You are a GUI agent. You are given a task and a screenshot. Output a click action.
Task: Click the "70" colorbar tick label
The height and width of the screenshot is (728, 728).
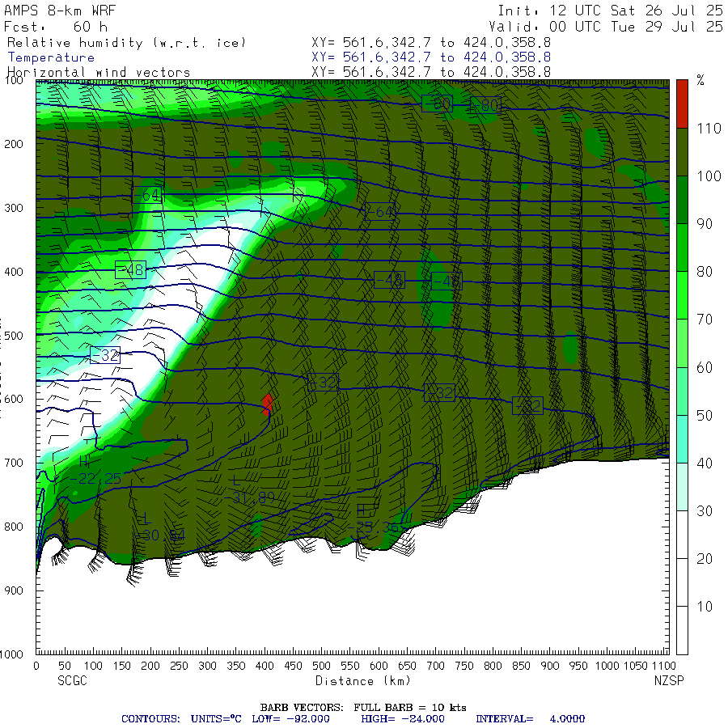pos(705,320)
